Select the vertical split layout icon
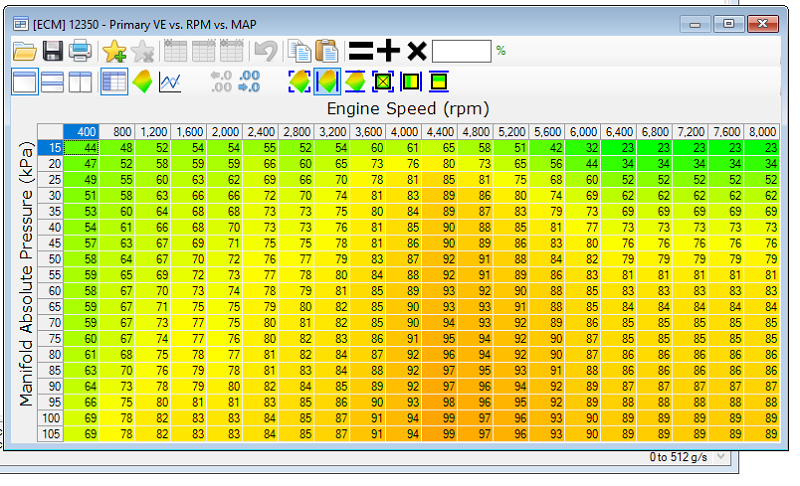The height and width of the screenshot is (486, 800). click(x=80, y=82)
